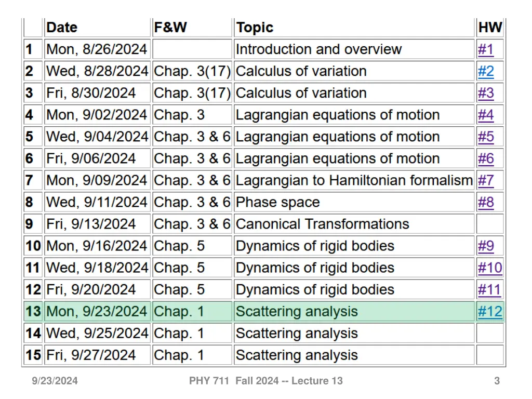Image resolution: width=532 pixels, height=399 pixels.
Task: Follow homework link #10
Action: [490, 268]
